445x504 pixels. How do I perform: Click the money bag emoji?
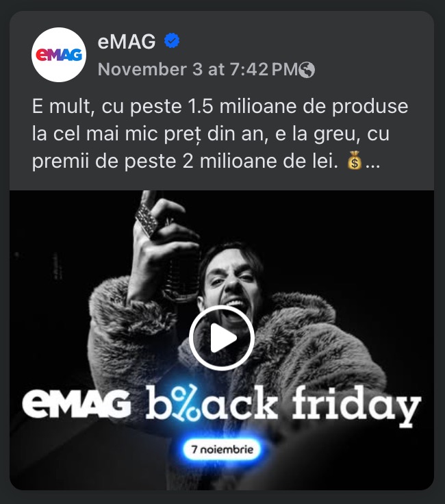355,160
